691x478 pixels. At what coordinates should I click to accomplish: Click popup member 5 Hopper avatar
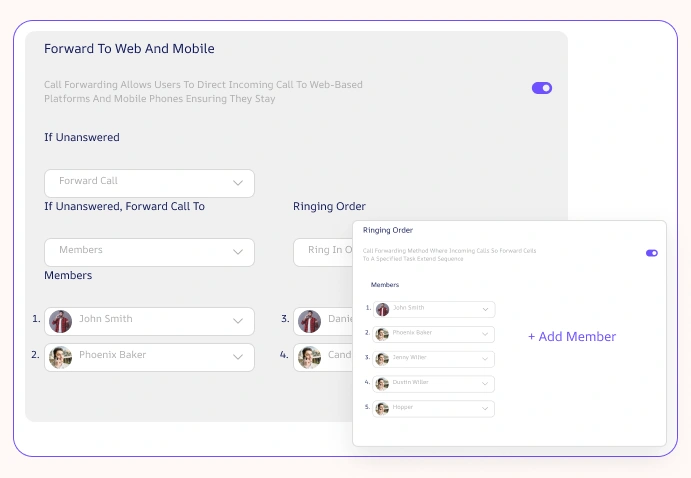382,409
